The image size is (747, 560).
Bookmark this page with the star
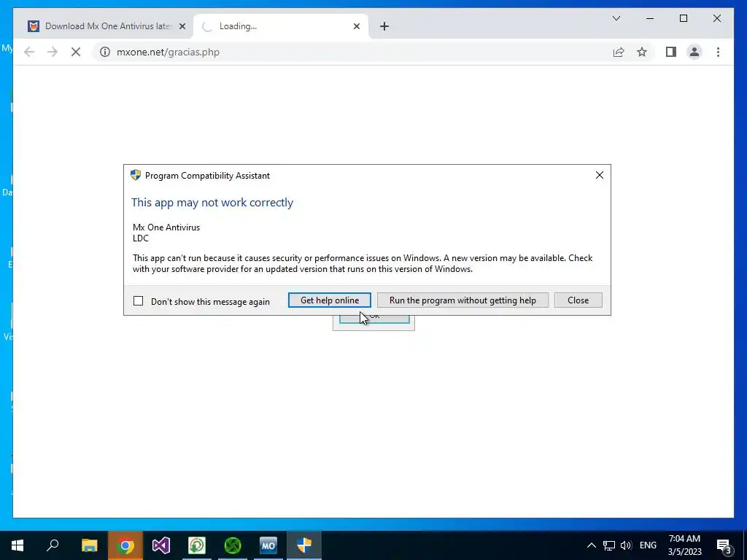(642, 52)
